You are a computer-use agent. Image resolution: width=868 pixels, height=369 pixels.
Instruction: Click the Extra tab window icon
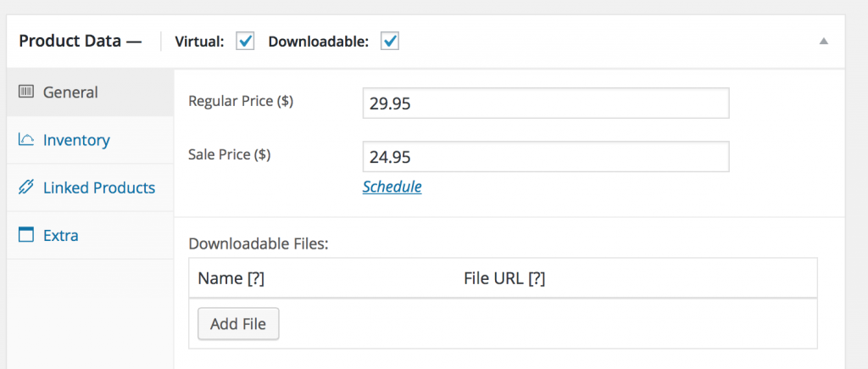26,235
